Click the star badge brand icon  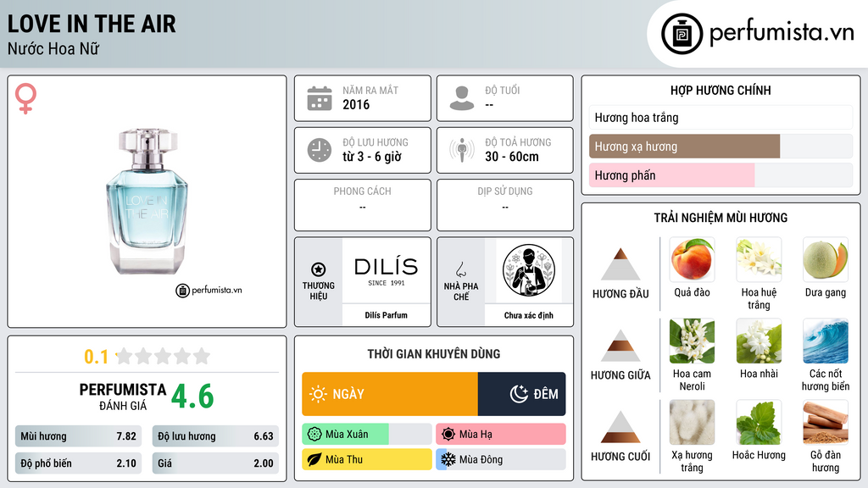(x=319, y=269)
